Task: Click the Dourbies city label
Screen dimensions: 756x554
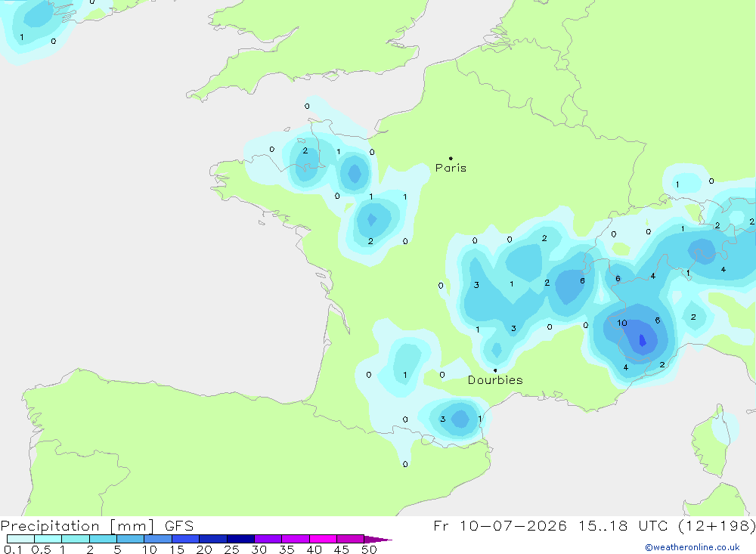Action: 495,380
